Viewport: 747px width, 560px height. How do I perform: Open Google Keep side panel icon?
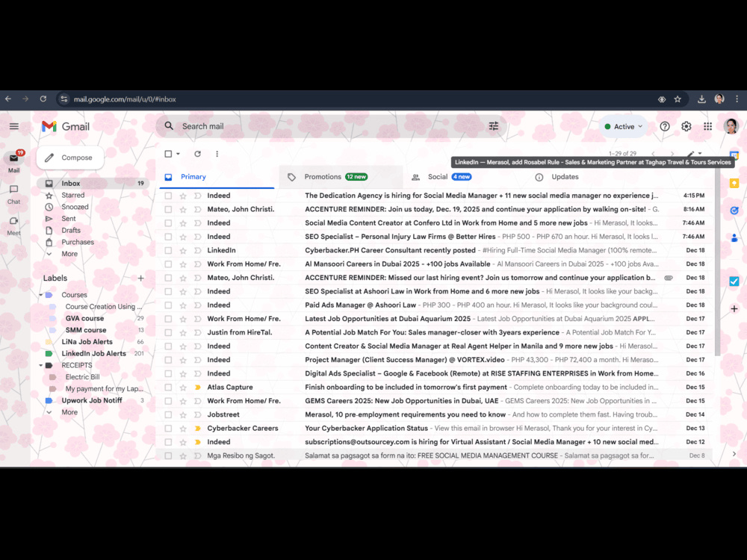[x=734, y=184]
